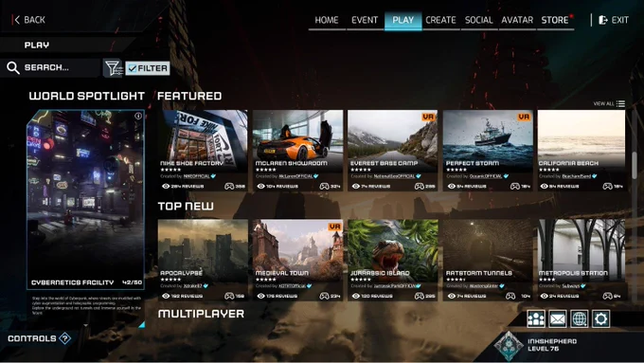Click the Everest Base Camp star rating
This screenshot has width=644, height=363.
[x=361, y=170]
